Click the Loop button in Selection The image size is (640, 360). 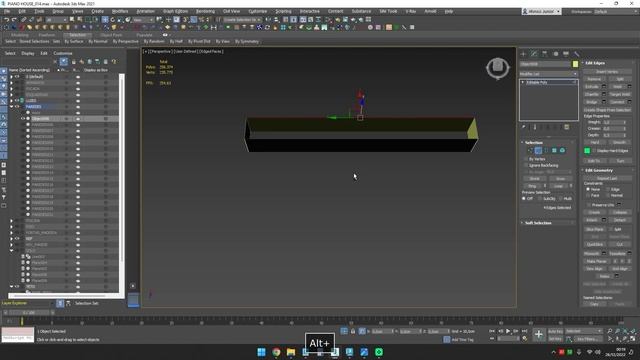tap(558, 186)
